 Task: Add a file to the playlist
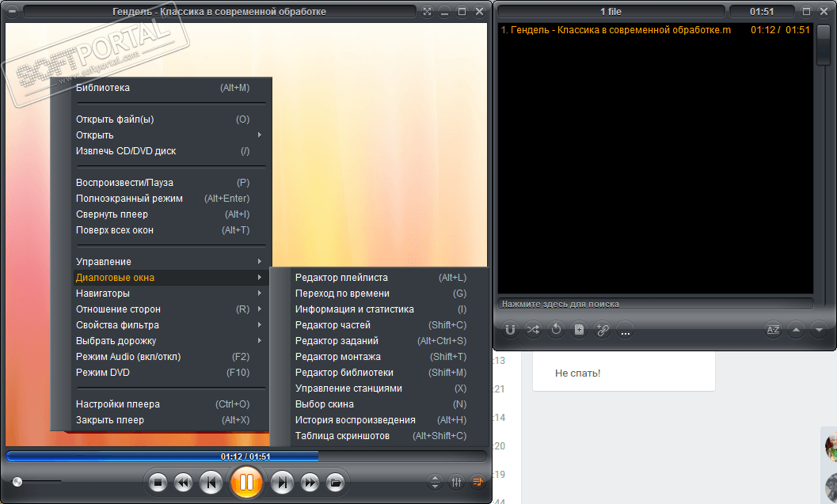point(579,330)
